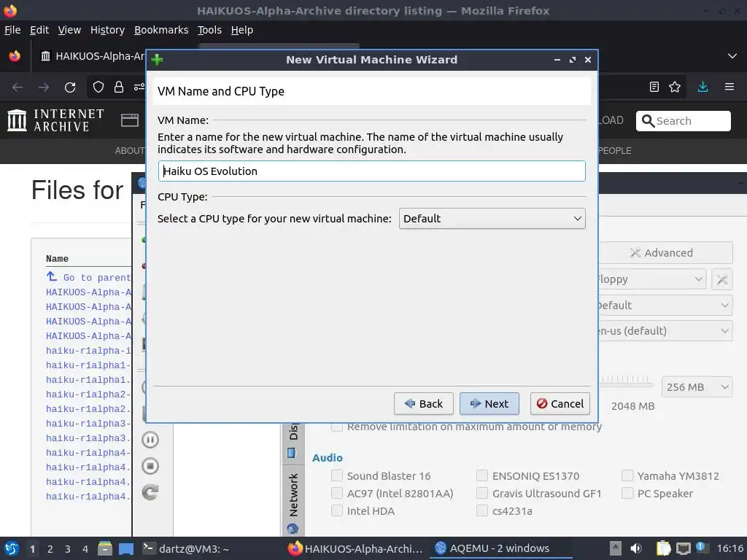The image size is (747, 560).
Task: Click the Advanced button in AQEMU
Action: (665, 253)
